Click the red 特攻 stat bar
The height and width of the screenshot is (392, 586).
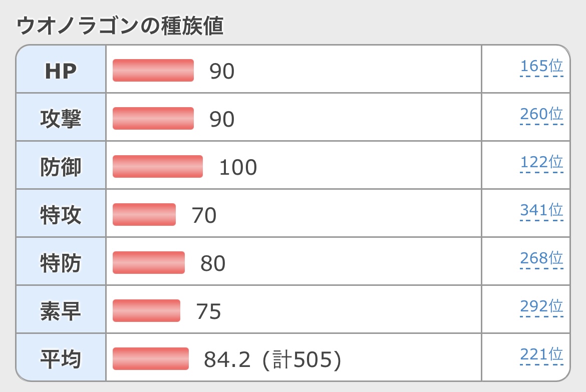[x=144, y=215]
